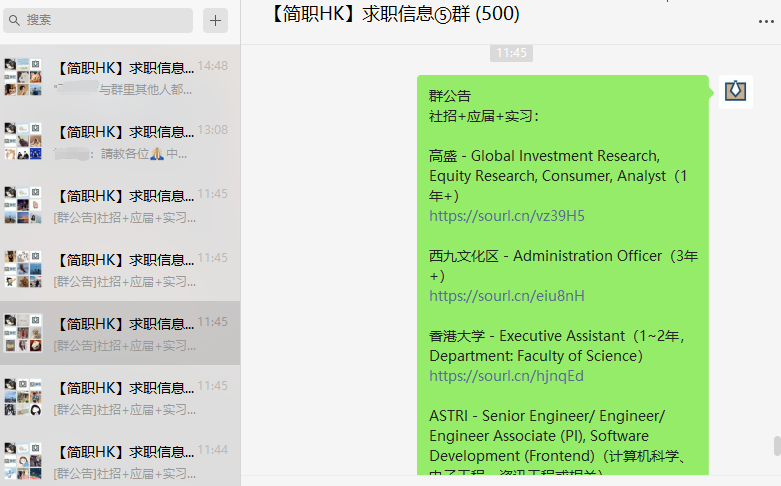781x486 pixels.
Task: Open the group chat timestamped 13:08
Action: 120,141
